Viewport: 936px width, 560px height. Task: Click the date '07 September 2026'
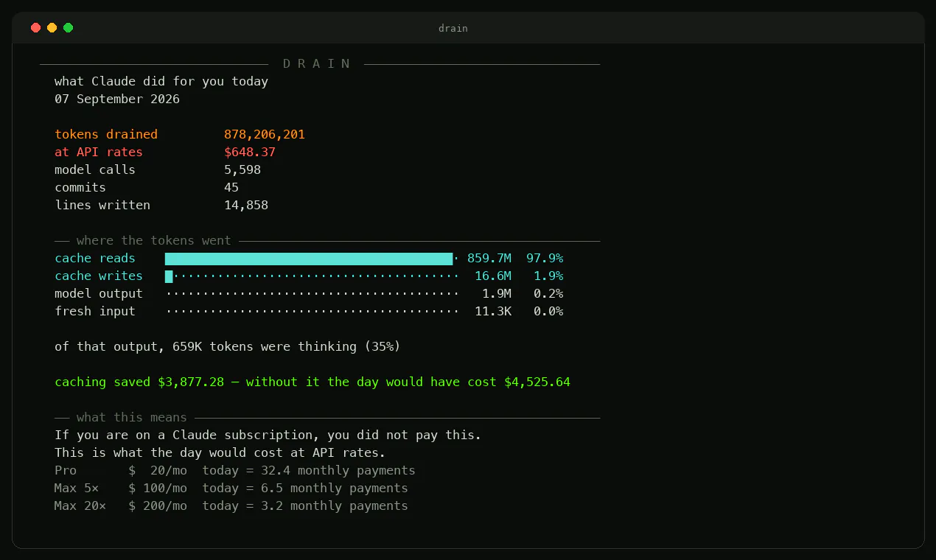[x=117, y=99]
